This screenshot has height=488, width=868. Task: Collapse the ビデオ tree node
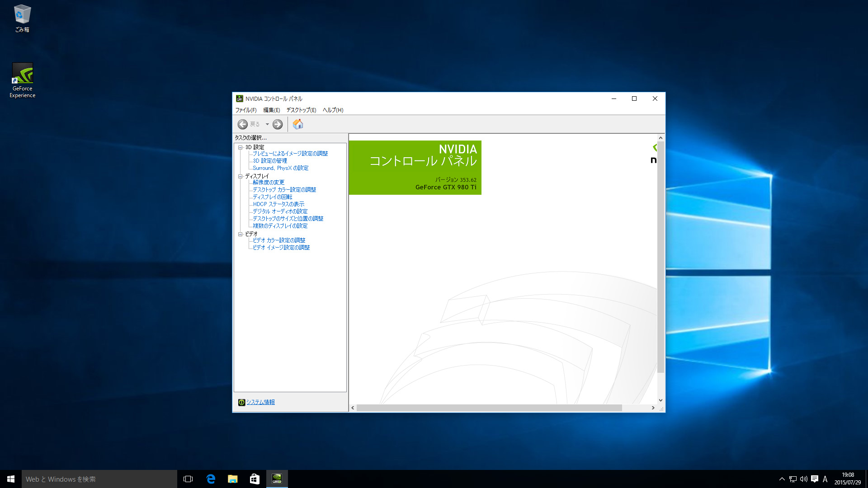tap(241, 234)
